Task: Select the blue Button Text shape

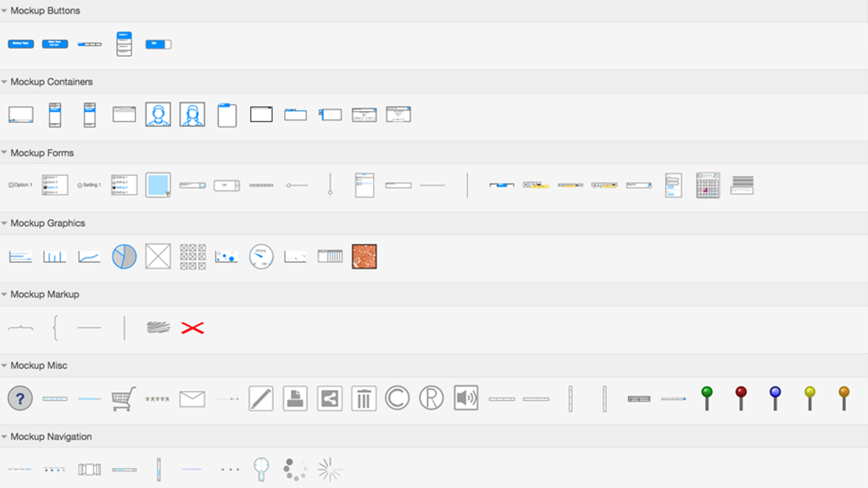Action: click(20, 44)
